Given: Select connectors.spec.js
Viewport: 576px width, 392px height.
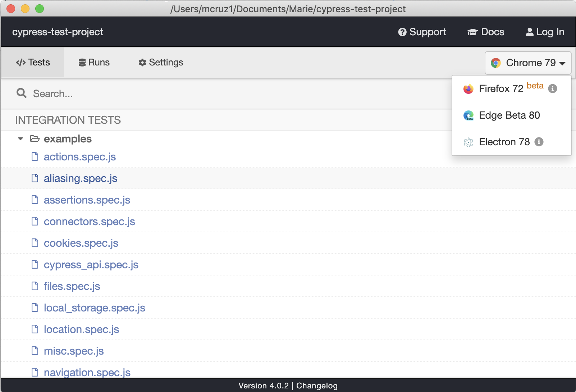Looking at the screenshot, I should point(90,222).
